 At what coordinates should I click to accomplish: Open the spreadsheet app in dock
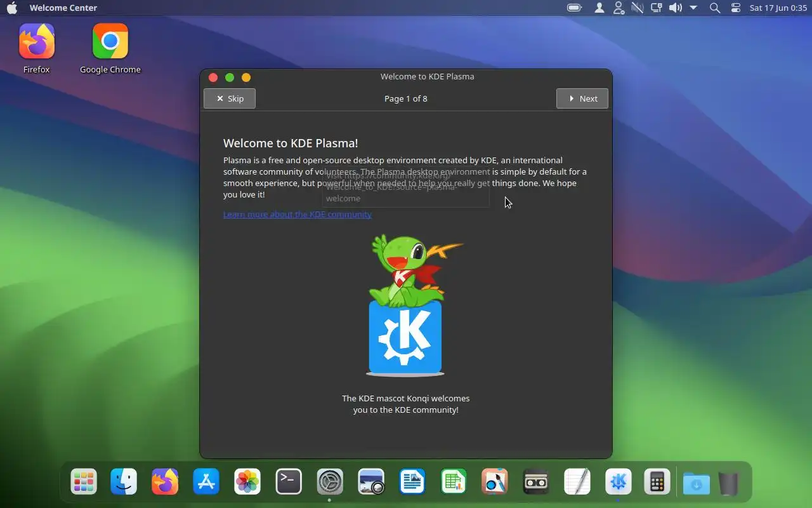tap(454, 482)
